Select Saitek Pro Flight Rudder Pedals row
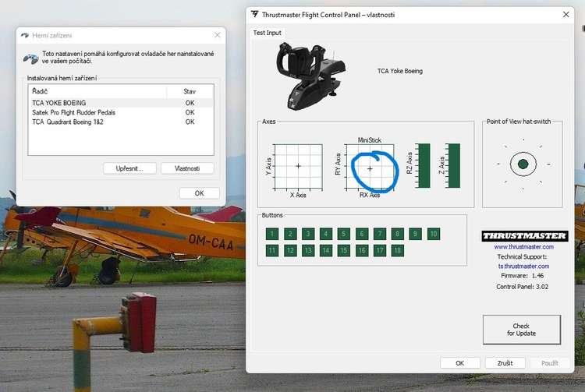 coord(120,112)
